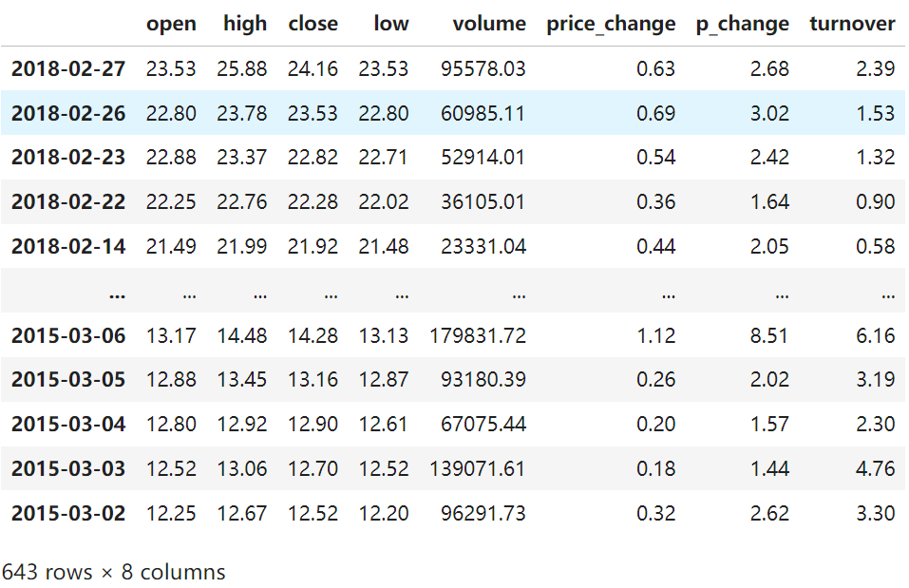Click the 643 rows × 8 columns summary
The width and height of the screenshot is (909, 588).
(x=114, y=572)
